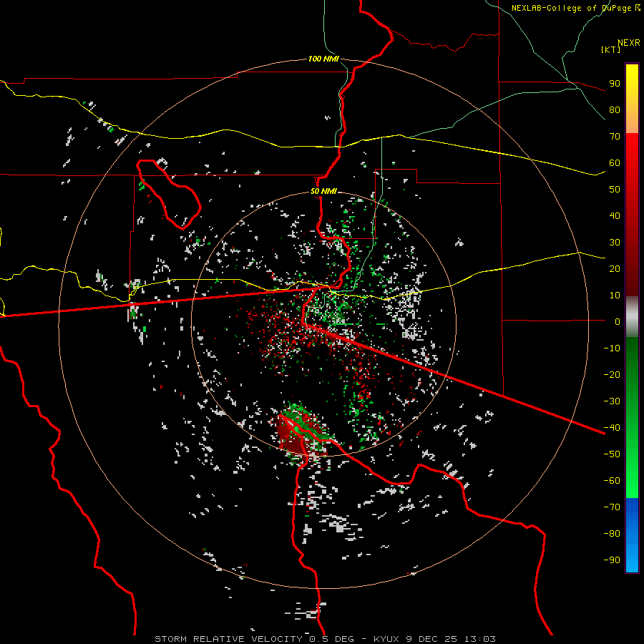Click the 30 value on velocity scale
The image size is (644, 644).
pos(615,243)
